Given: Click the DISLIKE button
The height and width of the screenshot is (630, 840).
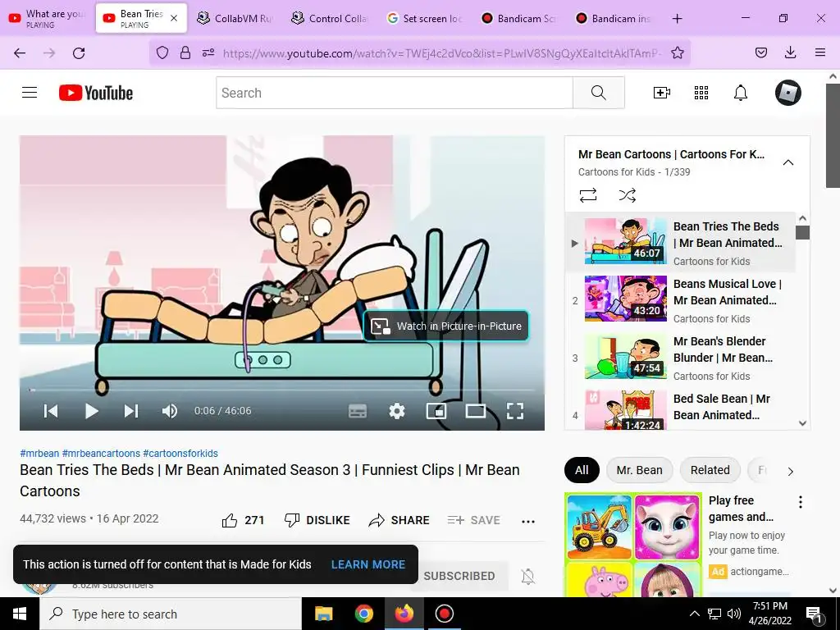Looking at the screenshot, I should pos(317,520).
